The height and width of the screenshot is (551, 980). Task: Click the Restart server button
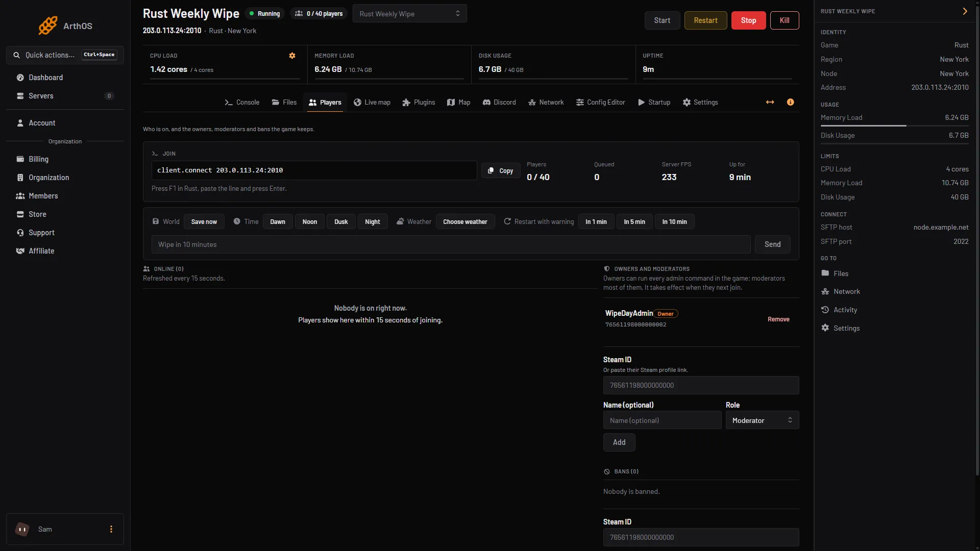[x=705, y=20]
